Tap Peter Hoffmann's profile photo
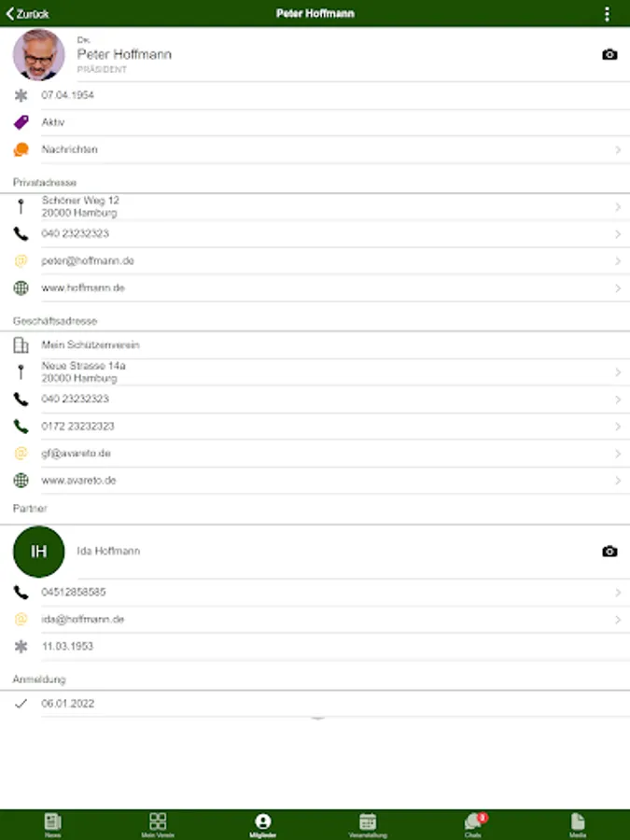This screenshot has width=630, height=840. click(x=38, y=55)
